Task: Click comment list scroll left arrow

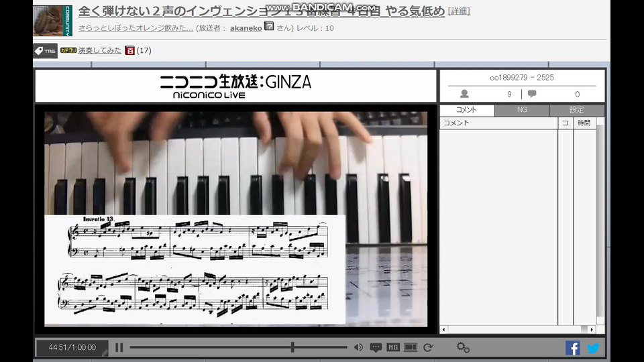Action: point(443,330)
